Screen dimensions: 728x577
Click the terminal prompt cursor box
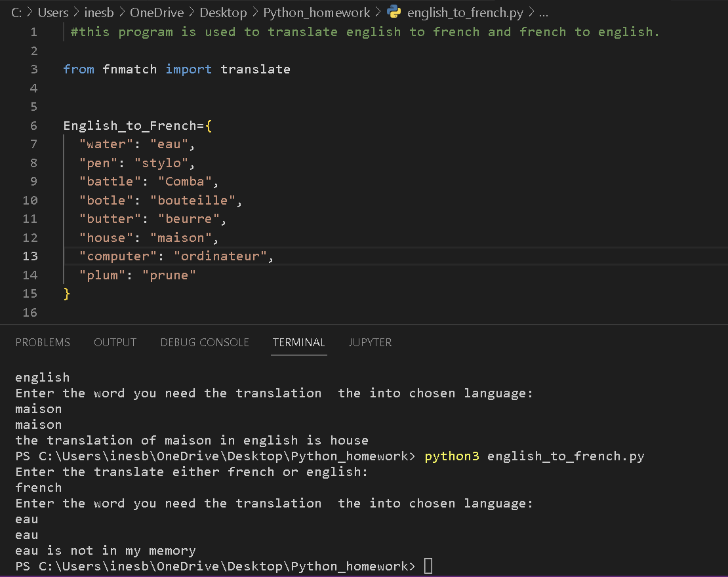click(428, 566)
